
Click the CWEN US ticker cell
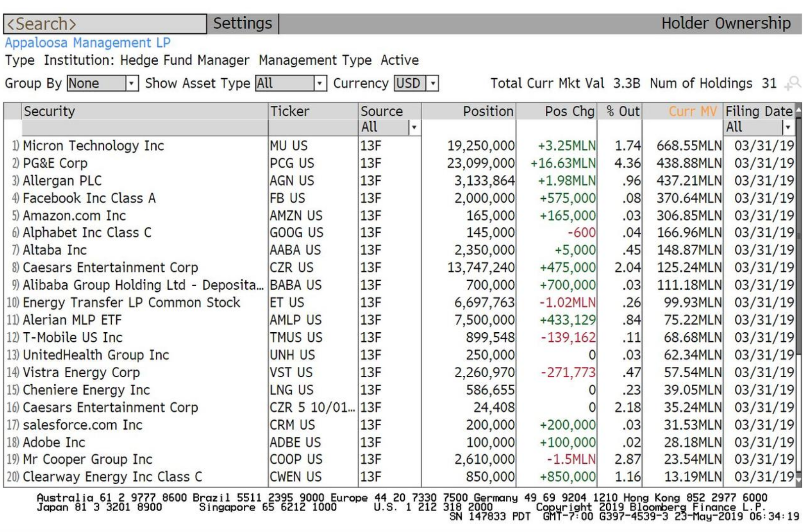coord(296,477)
